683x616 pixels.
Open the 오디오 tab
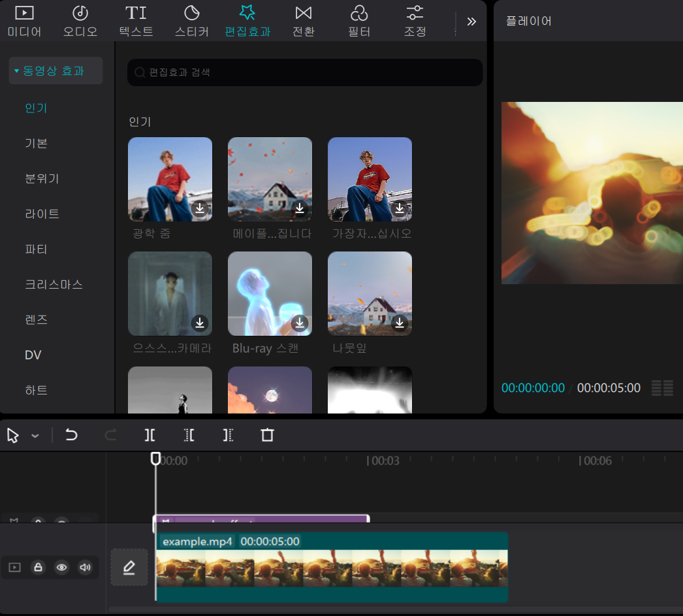pos(80,21)
